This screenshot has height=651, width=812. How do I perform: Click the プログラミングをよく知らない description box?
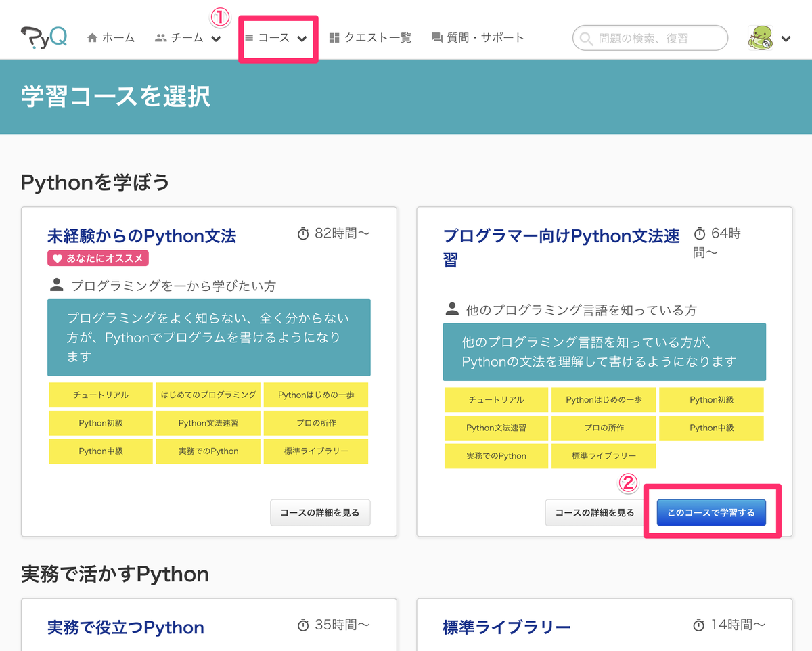pos(209,337)
